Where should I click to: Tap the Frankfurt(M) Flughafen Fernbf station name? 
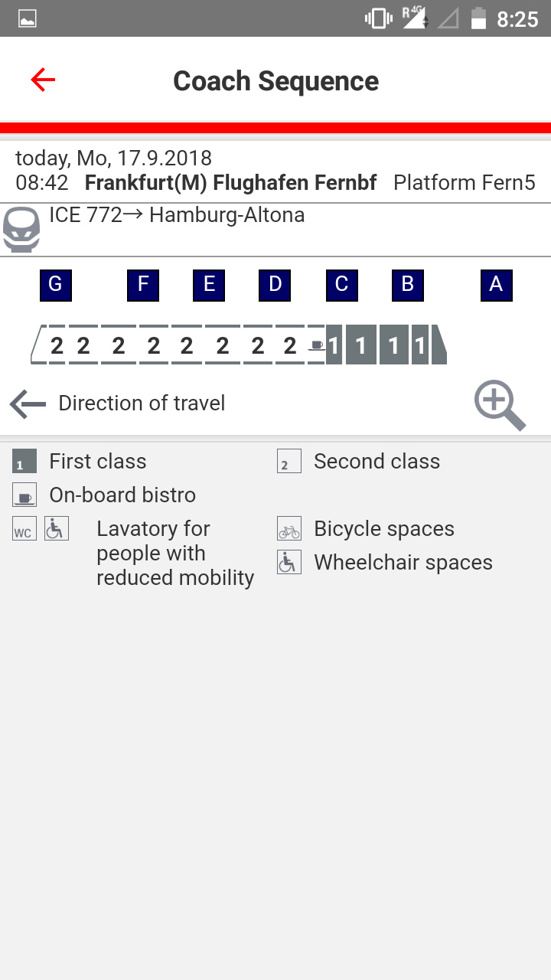pos(230,183)
